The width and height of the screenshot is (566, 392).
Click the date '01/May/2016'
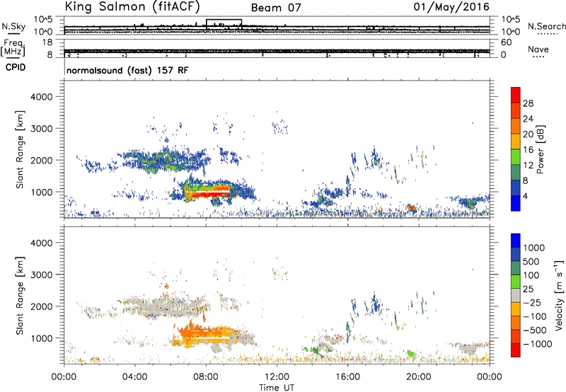pos(451,7)
